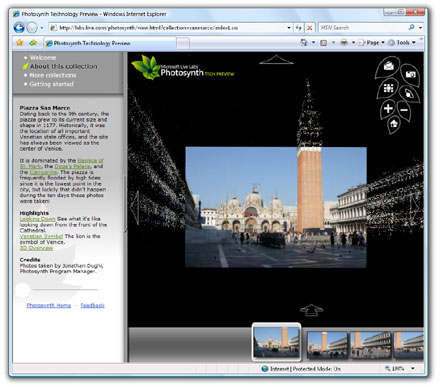
Task: Select About this collection in sidebar
Action: [x=63, y=66]
